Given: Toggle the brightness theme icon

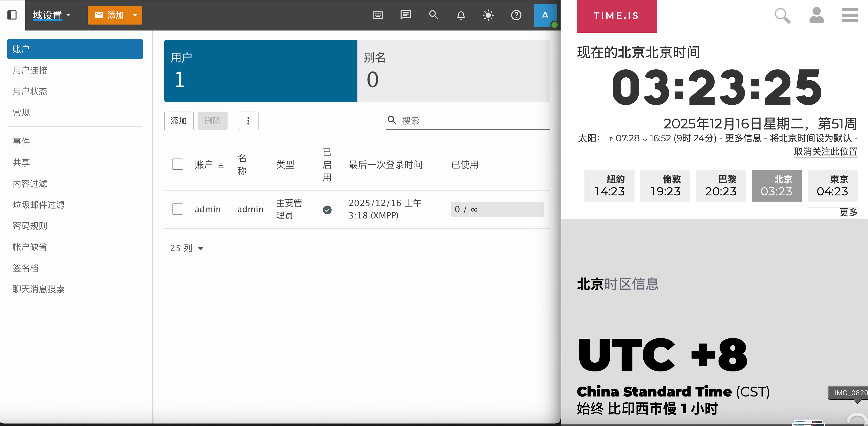Looking at the screenshot, I should pos(488,15).
